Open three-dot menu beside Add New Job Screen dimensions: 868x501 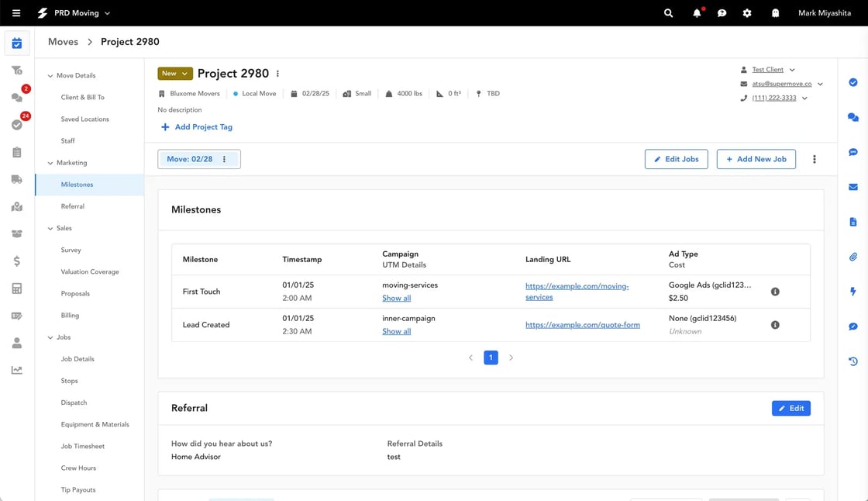click(815, 159)
